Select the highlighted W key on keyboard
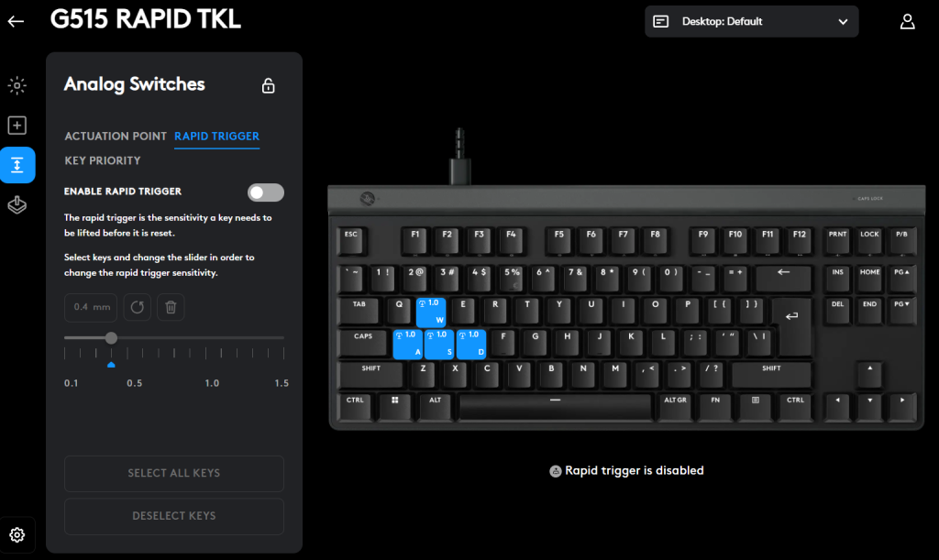 pos(431,312)
